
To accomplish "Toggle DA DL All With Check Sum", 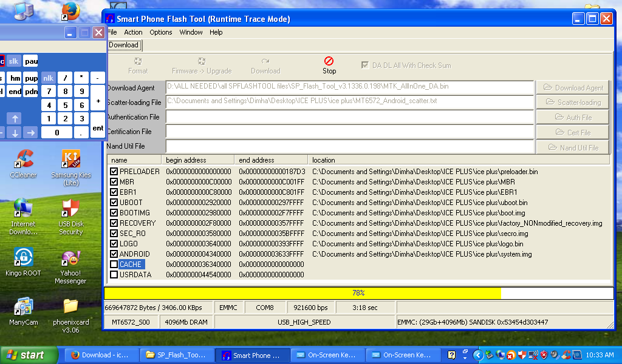I will [365, 65].
